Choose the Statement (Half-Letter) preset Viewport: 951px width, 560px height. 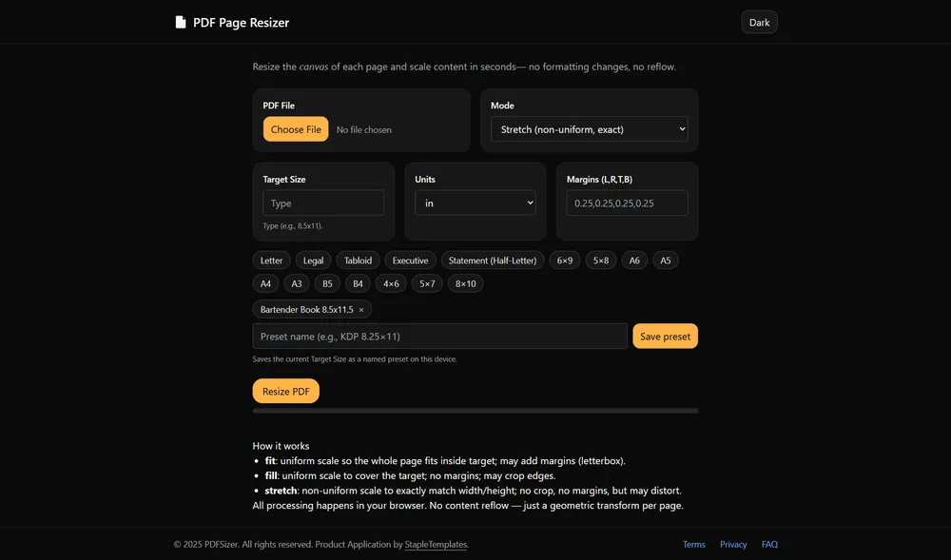492,261
